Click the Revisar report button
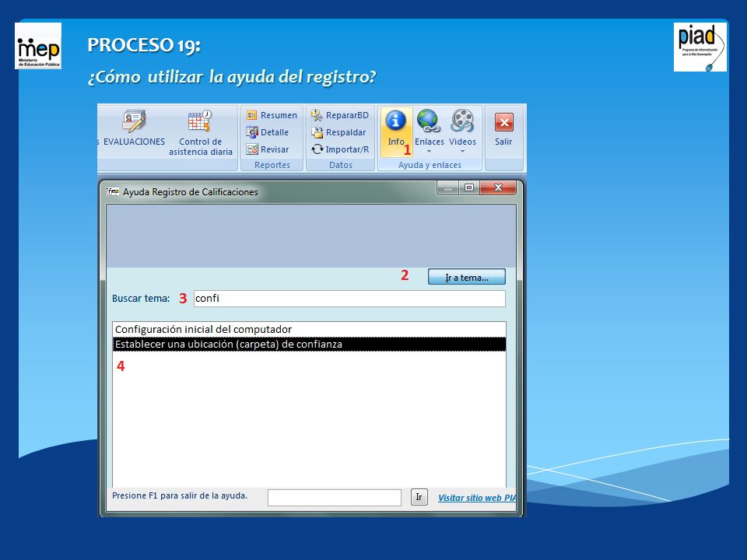The image size is (747, 560). coord(267,149)
